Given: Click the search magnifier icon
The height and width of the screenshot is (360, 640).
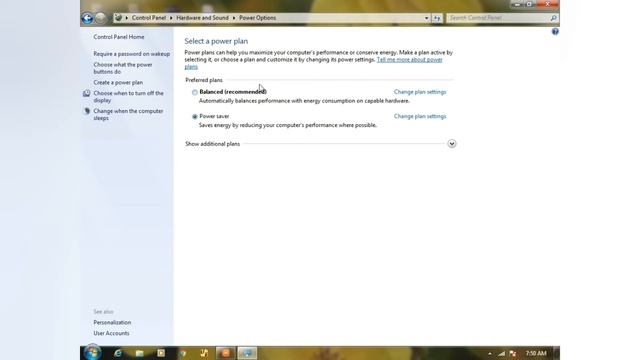Looking at the screenshot, I should click(553, 18).
